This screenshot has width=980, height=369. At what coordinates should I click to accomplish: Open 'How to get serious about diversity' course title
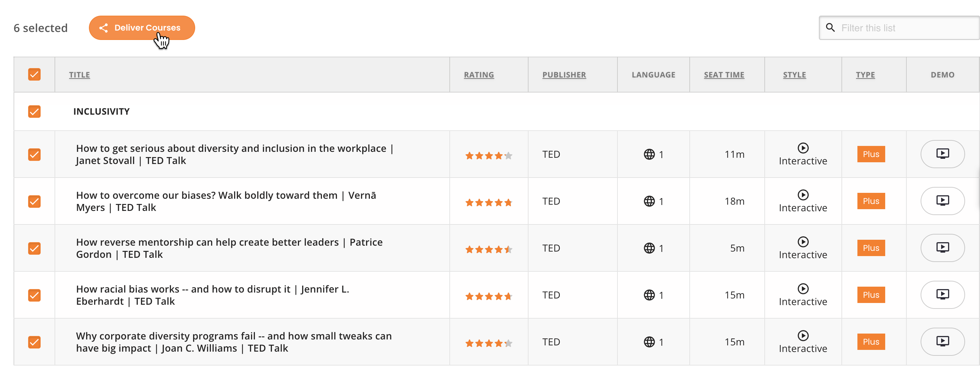(x=235, y=154)
